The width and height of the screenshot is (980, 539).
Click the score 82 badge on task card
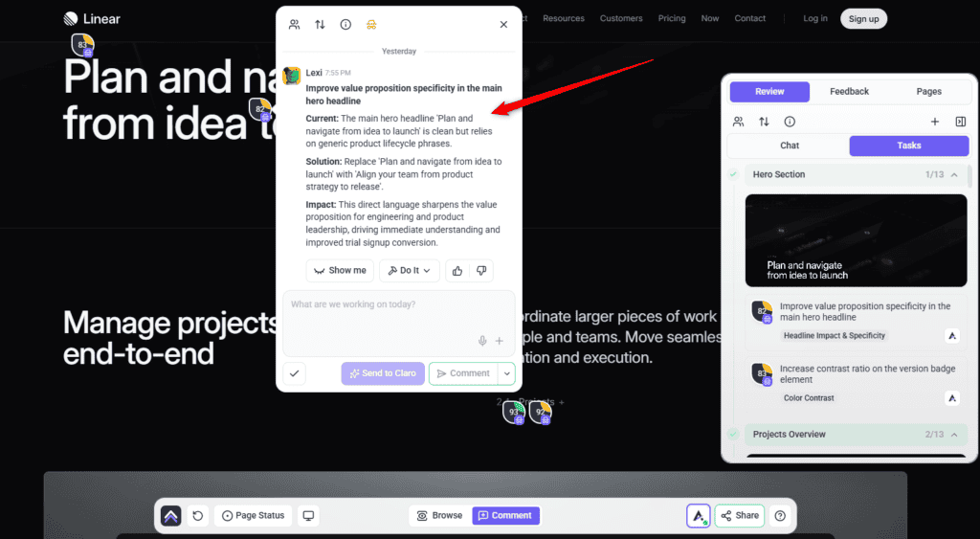coord(763,311)
